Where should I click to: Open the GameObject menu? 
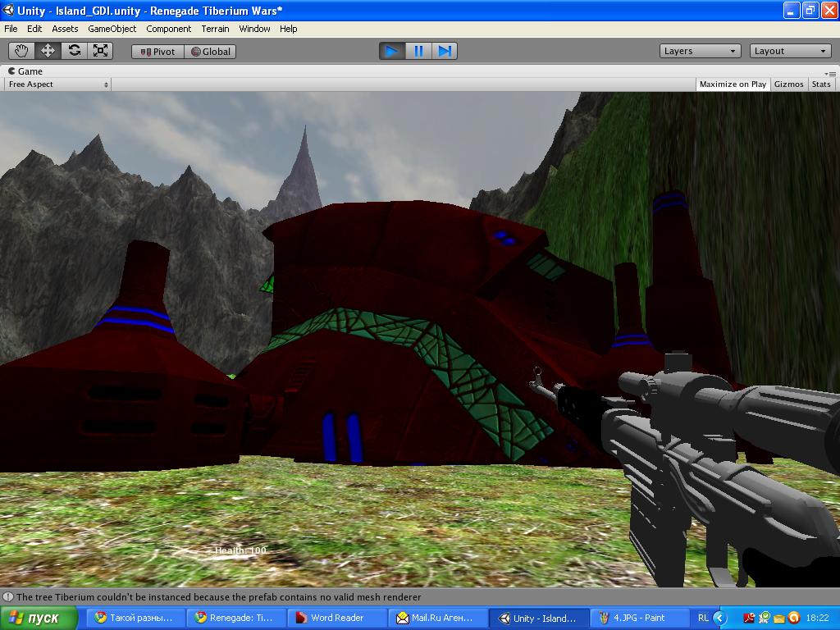pos(112,29)
